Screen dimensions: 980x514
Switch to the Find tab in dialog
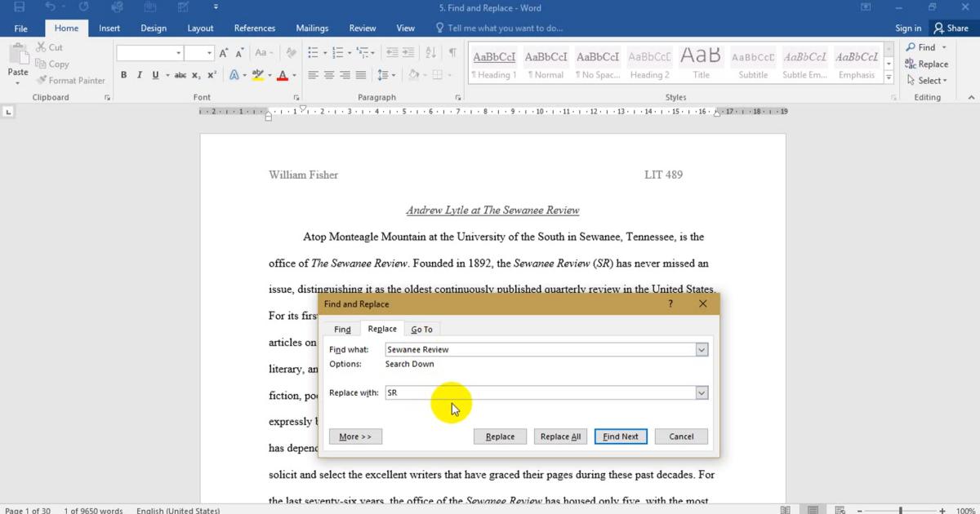(342, 330)
